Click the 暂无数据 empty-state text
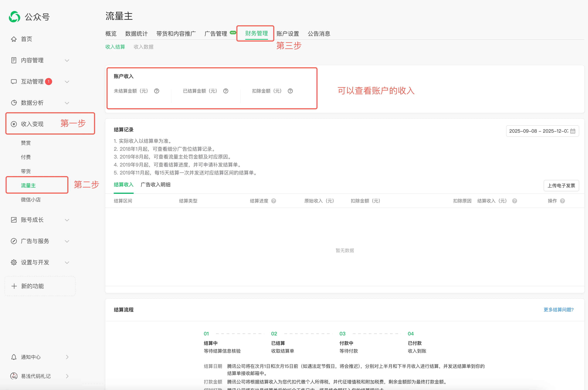Viewport: 588px width, 390px height. click(x=345, y=250)
